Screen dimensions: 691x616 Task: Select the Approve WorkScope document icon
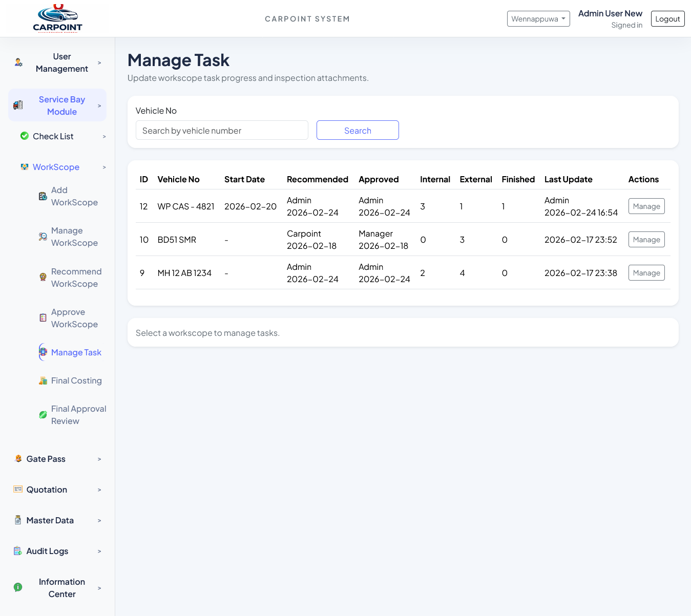tap(43, 318)
